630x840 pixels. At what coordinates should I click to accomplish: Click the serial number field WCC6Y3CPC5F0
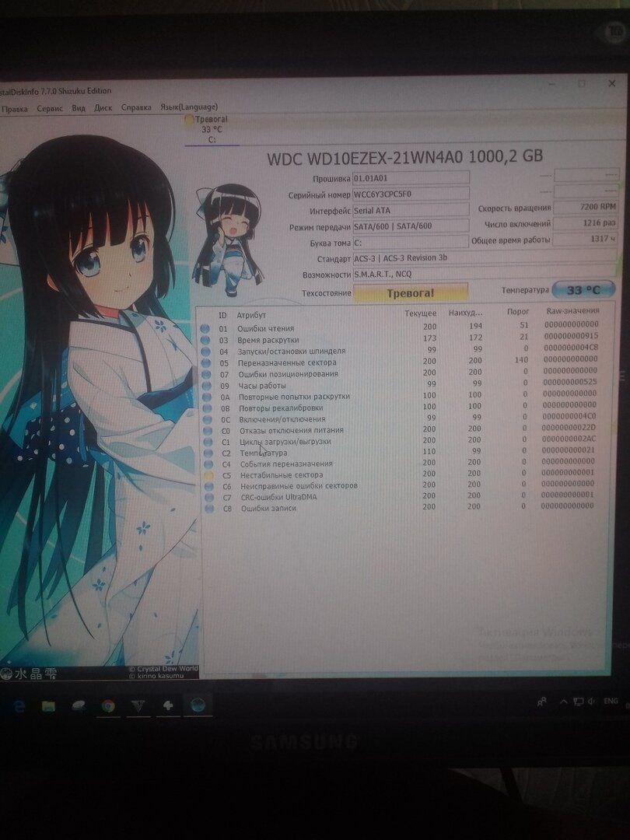click(411, 194)
